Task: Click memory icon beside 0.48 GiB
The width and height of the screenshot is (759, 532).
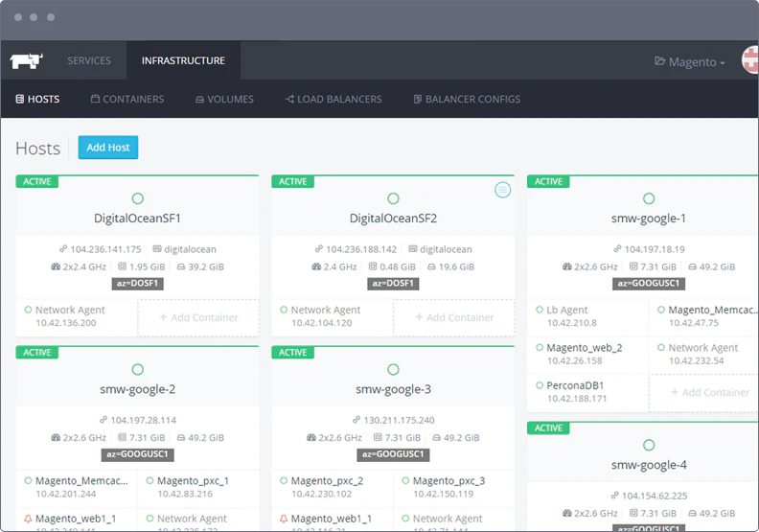Action: [x=373, y=266]
